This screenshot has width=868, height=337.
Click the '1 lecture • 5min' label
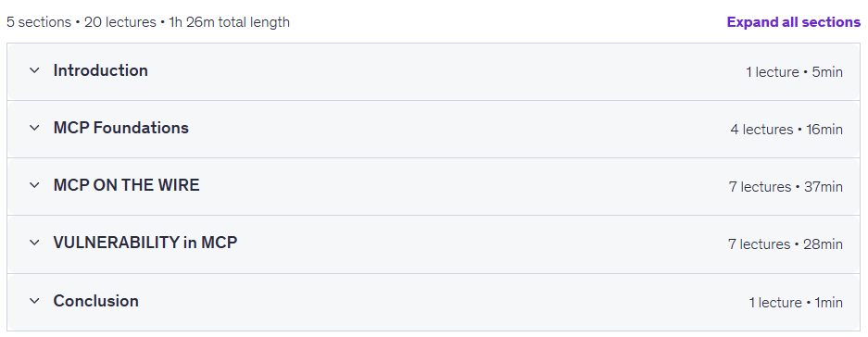[795, 72]
